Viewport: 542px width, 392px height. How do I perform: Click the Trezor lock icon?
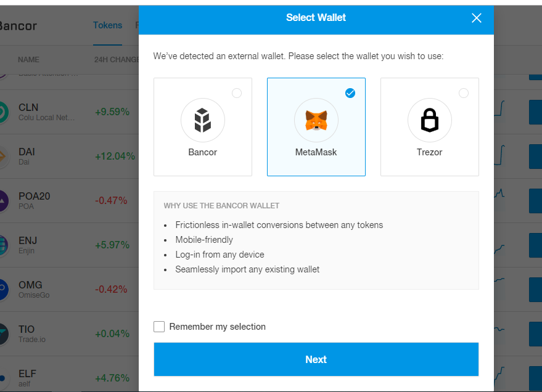[429, 120]
